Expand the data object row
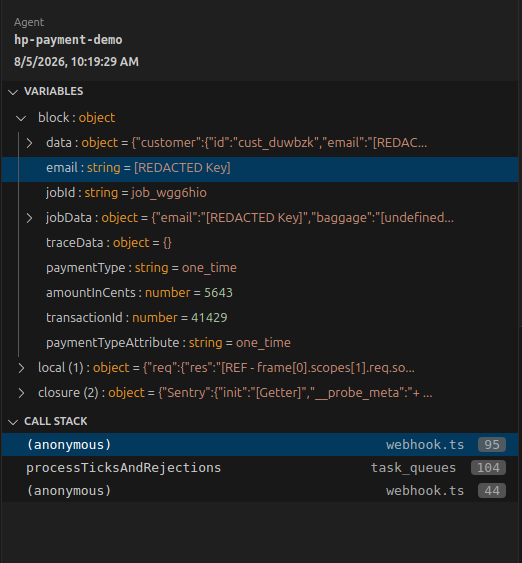 (x=29, y=143)
